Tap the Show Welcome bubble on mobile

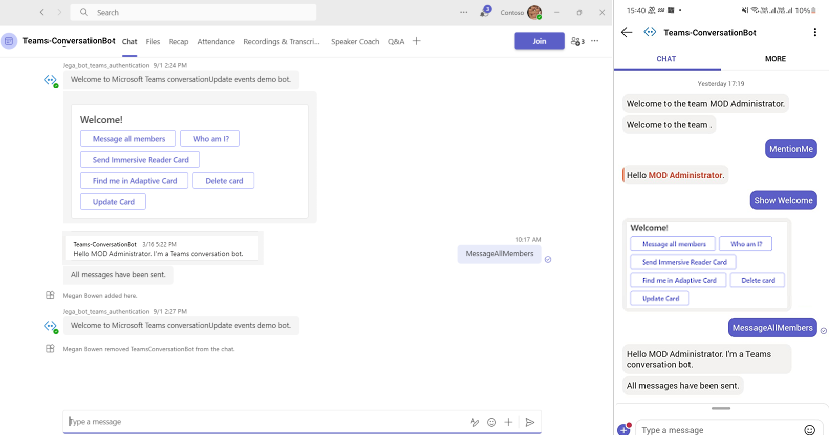coord(783,200)
